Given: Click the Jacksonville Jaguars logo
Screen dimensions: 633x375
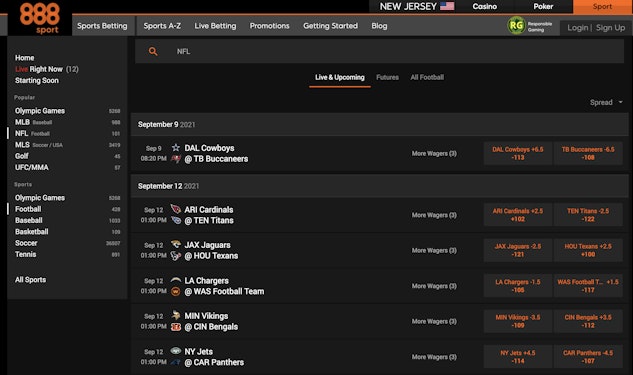Looking at the screenshot, I should pos(176,245).
